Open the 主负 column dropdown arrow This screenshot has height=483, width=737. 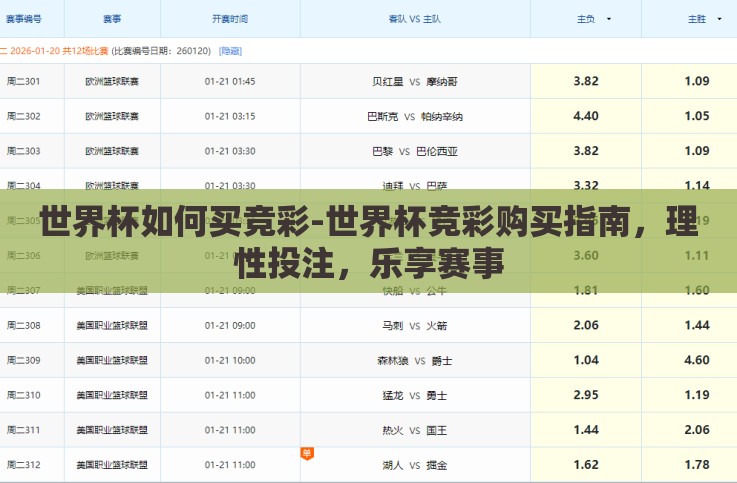click(609, 19)
